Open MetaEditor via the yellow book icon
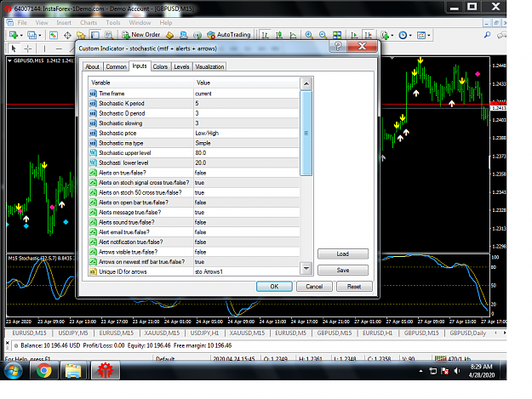 [169, 35]
